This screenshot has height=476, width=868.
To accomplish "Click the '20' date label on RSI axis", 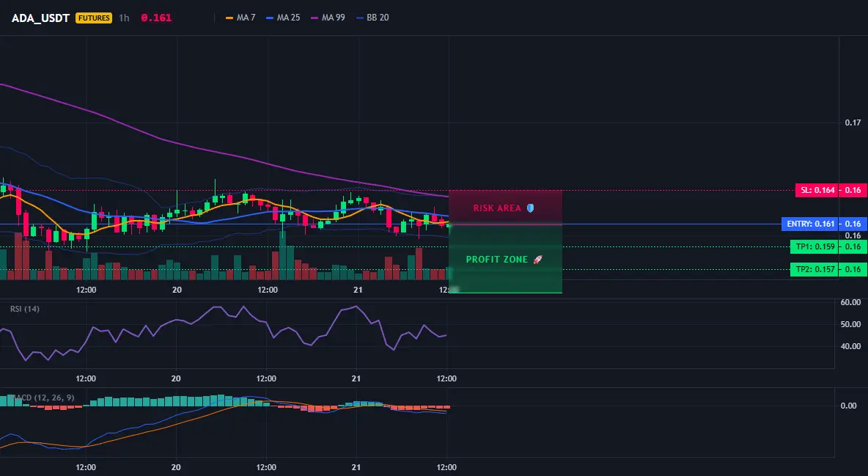I will (x=176, y=378).
